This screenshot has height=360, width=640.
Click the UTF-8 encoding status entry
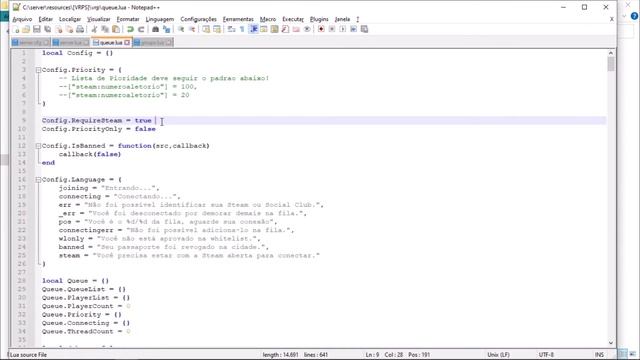(546, 355)
